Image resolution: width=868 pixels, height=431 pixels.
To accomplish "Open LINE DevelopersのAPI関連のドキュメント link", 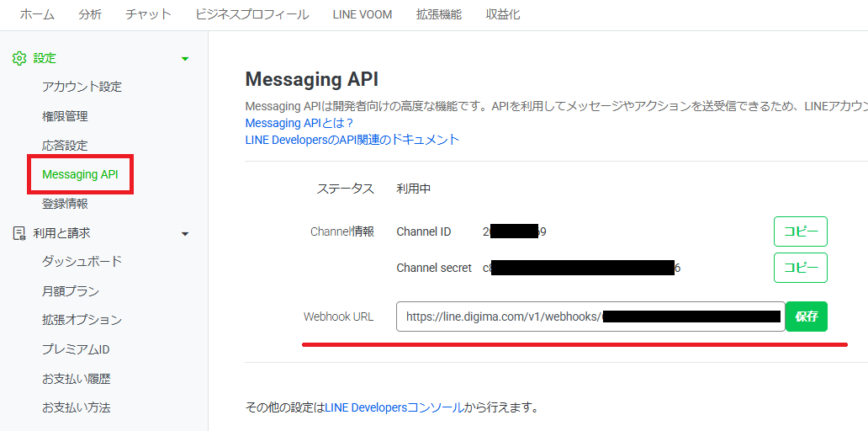I will pyautogui.click(x=352, y=139).
